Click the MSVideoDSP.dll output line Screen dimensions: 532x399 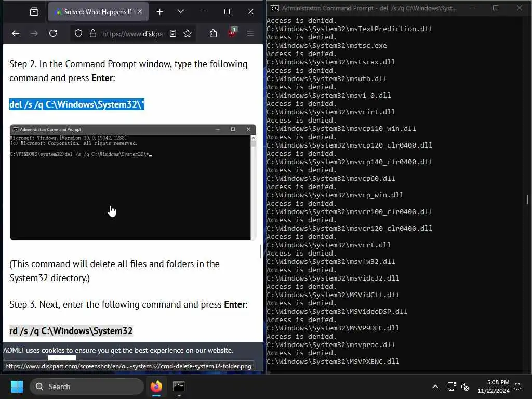337,312
